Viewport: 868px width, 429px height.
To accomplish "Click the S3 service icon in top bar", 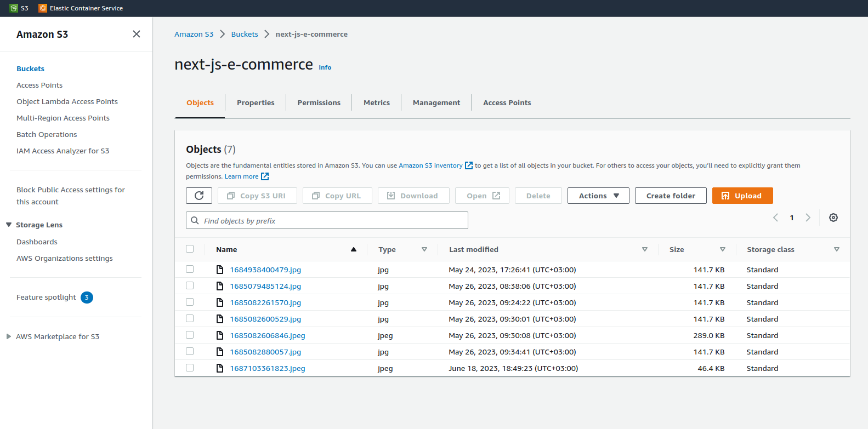I will 14,8.
